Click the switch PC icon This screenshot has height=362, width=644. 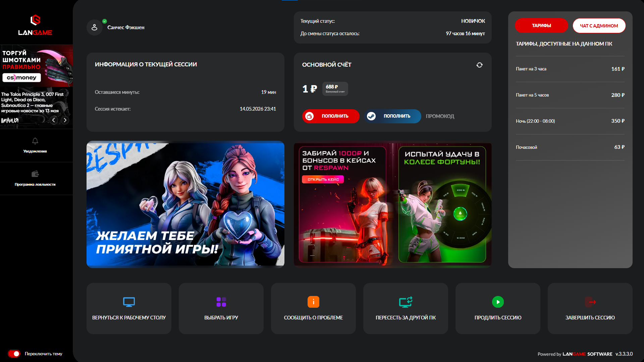(x=406, y=302)
